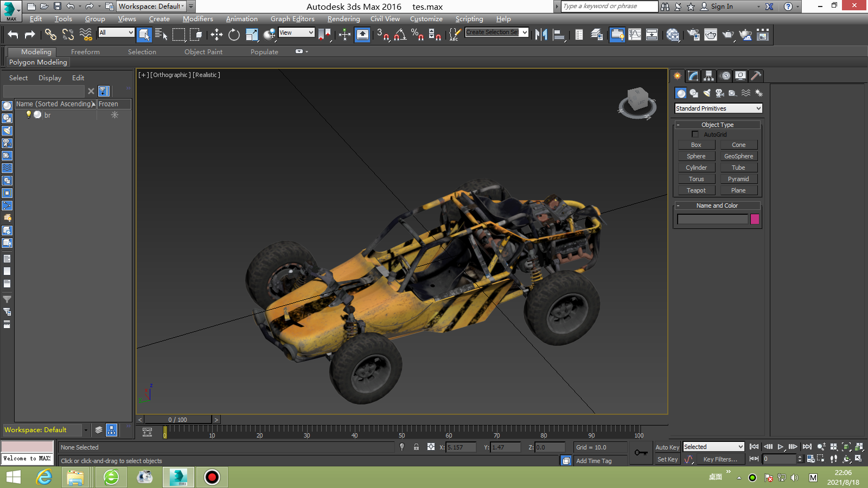
Task: Open the Rendering menu
Action: [343, 19]
